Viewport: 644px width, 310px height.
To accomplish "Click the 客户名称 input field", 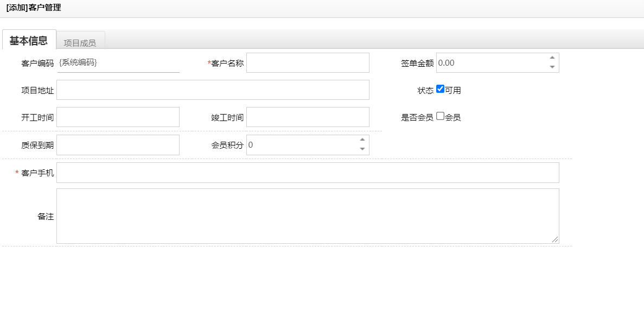I will click(308, 63).
